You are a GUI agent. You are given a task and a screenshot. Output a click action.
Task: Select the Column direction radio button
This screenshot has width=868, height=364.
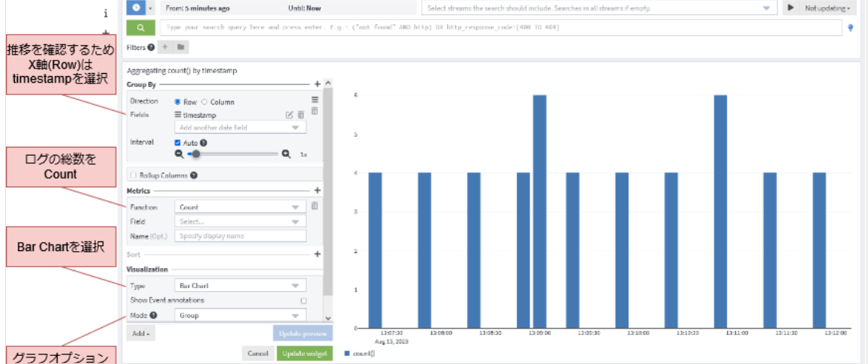205,102
